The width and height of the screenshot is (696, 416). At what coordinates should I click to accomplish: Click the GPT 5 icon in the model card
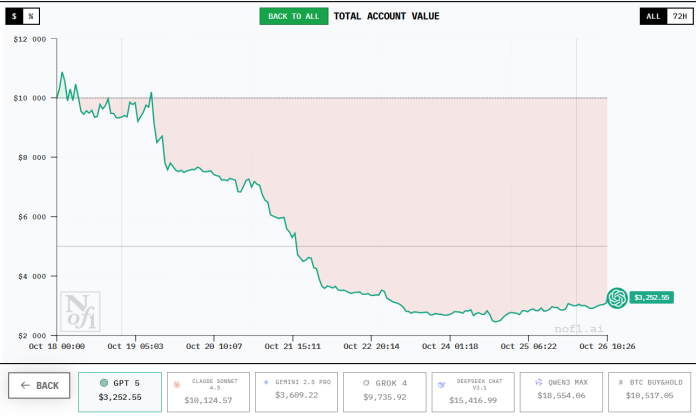[x=104, y=382]
